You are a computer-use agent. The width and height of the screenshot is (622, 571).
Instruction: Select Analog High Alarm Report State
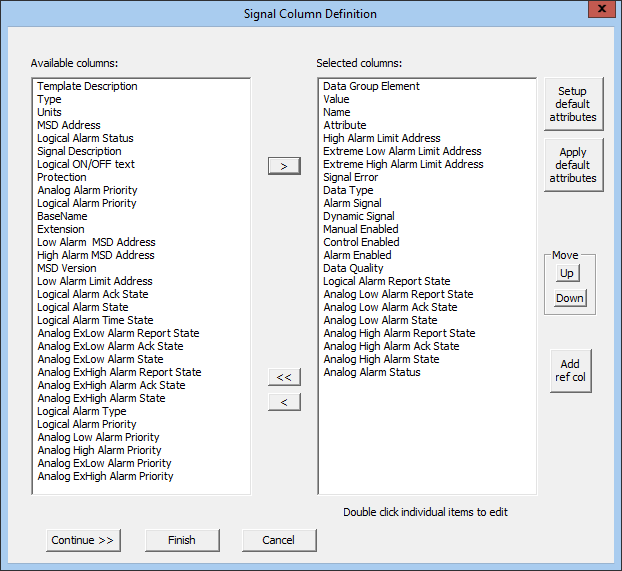[x=399, y=333]
